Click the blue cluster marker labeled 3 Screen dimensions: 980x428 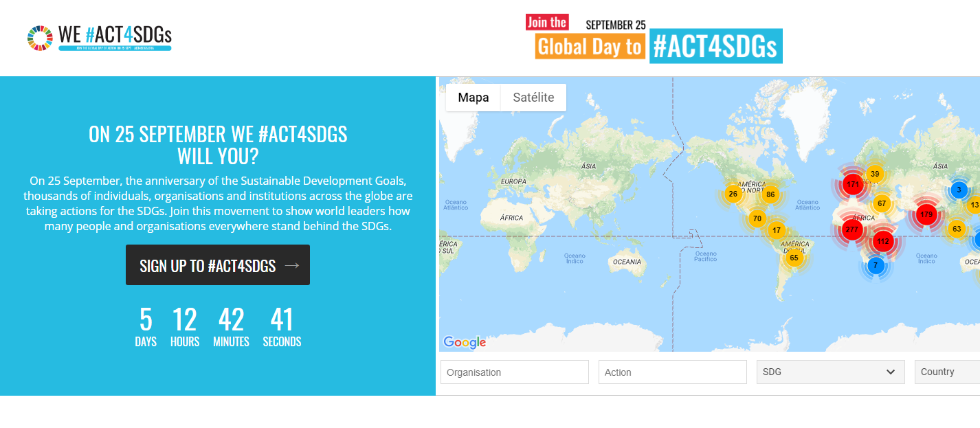pyautogui.click(x=959, y=190)
